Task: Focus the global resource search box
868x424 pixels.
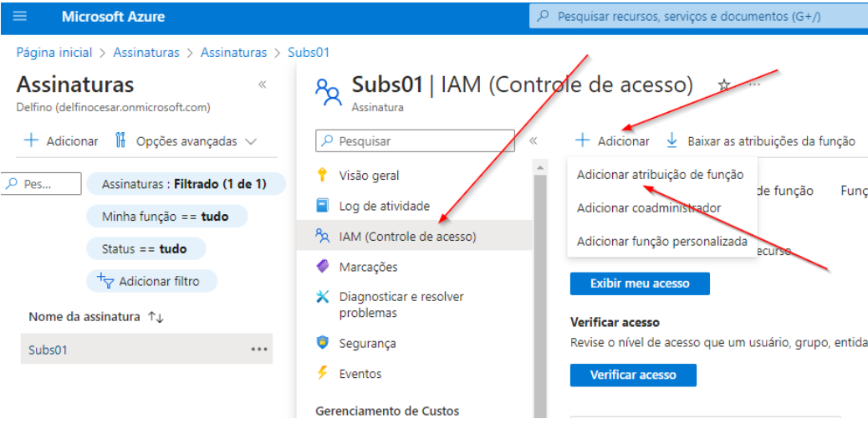Action: click(698, 17)
